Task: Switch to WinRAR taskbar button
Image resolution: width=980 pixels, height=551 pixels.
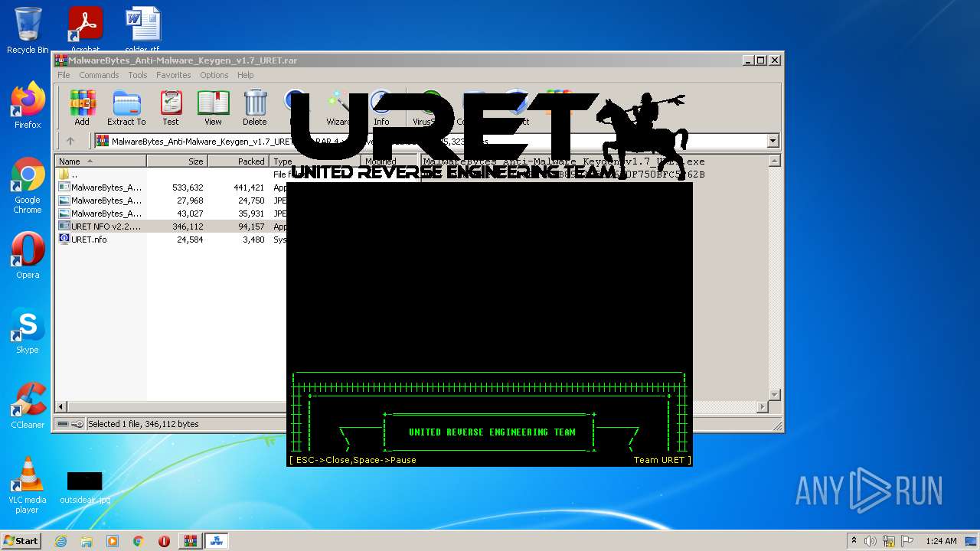Action: 191,541
